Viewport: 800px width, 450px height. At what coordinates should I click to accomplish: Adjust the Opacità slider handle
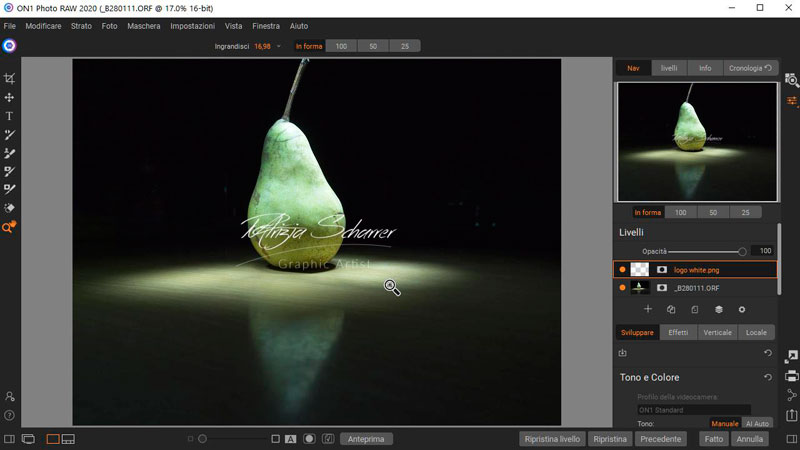click(x=742, y=251)
